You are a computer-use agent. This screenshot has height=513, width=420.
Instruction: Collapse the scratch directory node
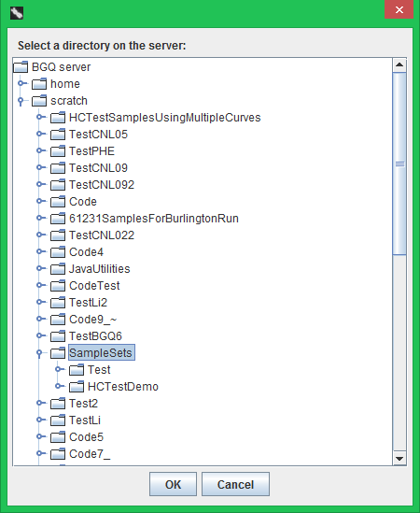click(x=21, y=101)
